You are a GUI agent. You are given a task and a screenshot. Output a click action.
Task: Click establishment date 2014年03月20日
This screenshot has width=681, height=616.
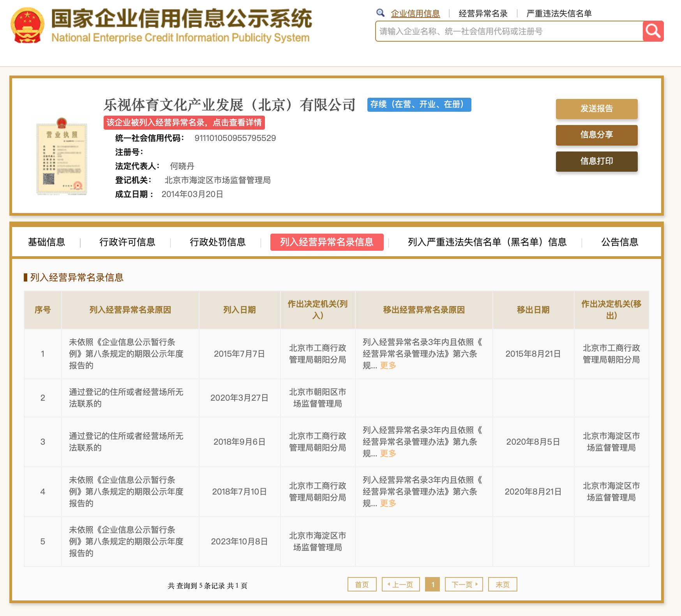[192, 194]
